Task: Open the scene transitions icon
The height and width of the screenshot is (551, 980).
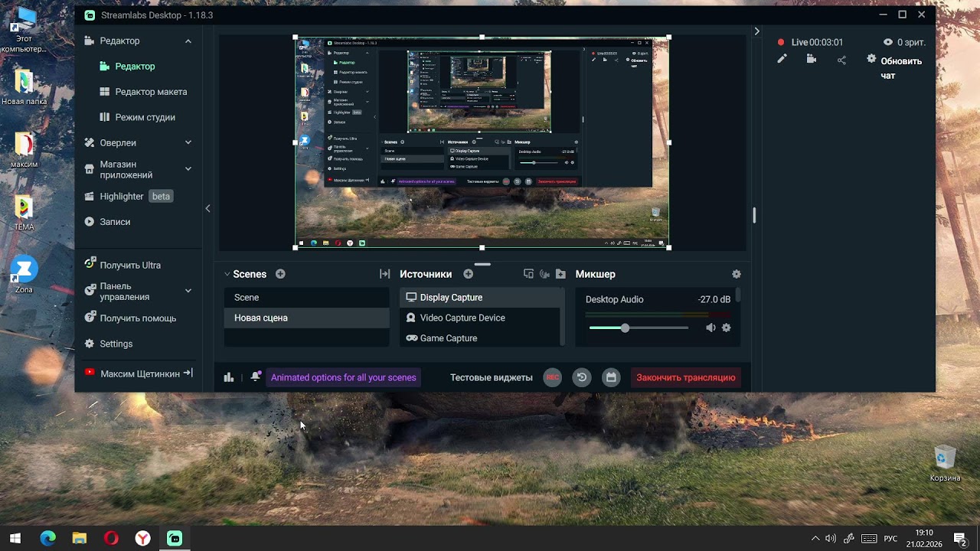Action: coord(384,274)
